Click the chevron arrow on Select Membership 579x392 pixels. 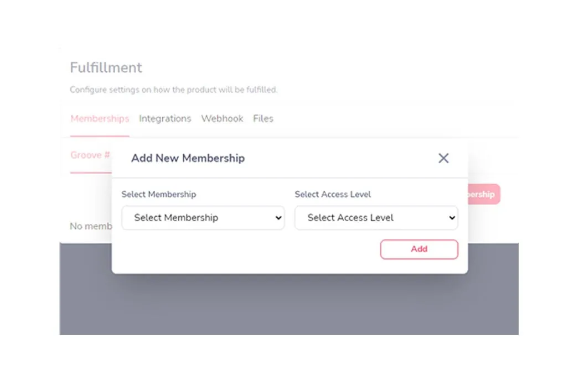278,218
